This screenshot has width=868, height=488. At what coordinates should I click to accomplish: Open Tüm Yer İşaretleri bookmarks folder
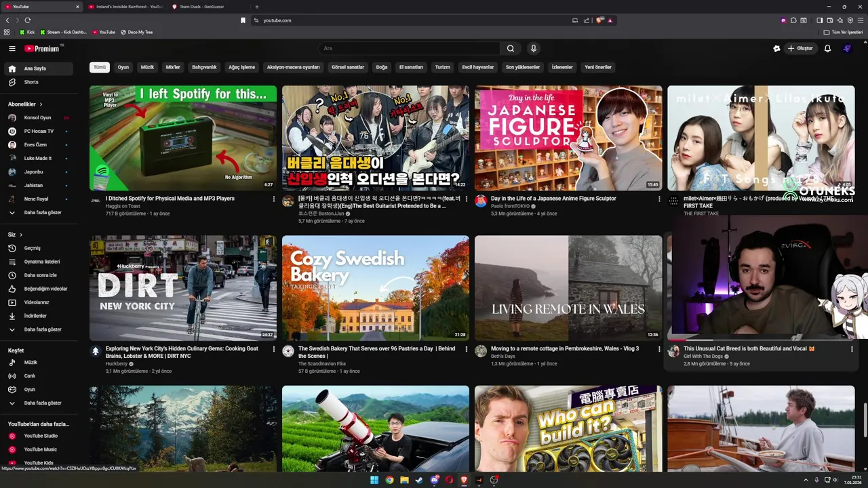843,32
